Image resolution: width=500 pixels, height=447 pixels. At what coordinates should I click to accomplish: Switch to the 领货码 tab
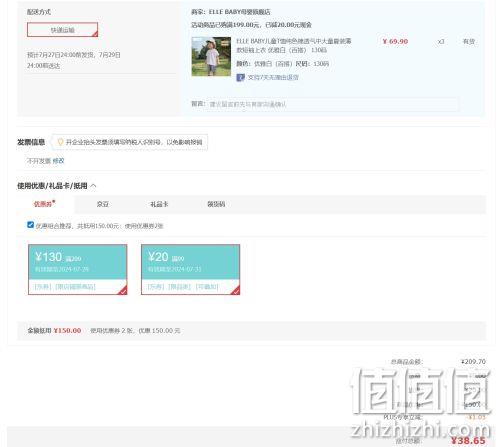[216, 204]
